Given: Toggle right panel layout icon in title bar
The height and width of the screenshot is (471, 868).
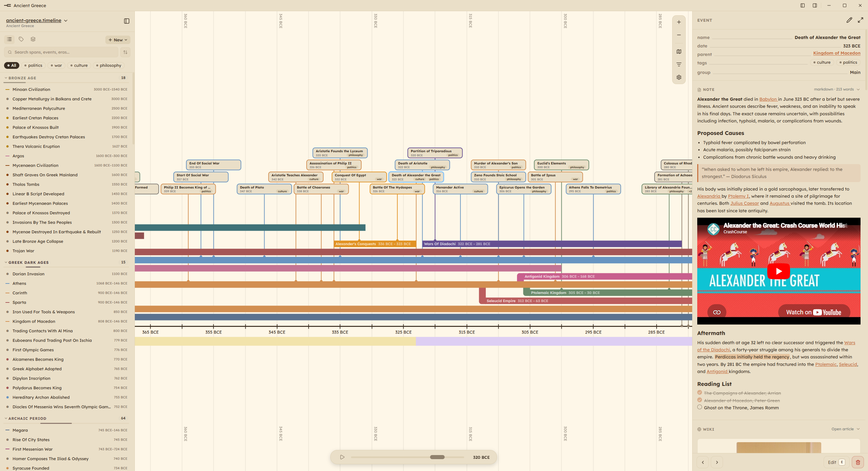Looking at the screenshot, I should coord(815,5).
